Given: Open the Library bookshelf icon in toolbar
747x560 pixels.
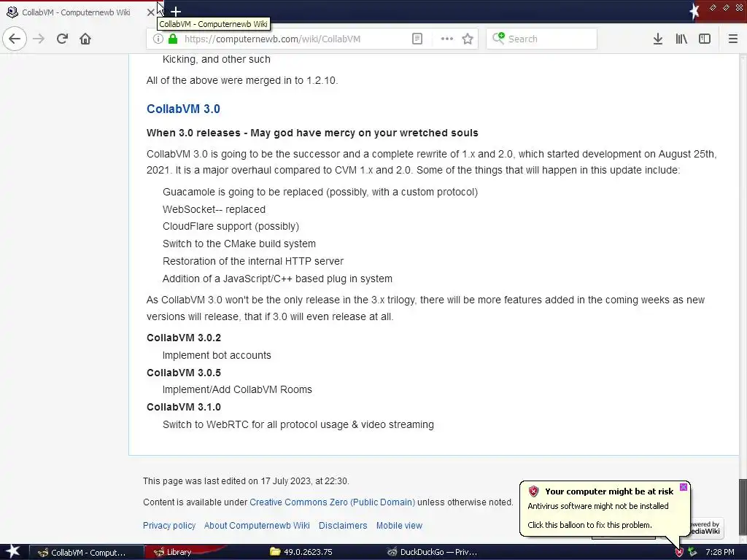Looking at the screenshot, I should (681, 39).
